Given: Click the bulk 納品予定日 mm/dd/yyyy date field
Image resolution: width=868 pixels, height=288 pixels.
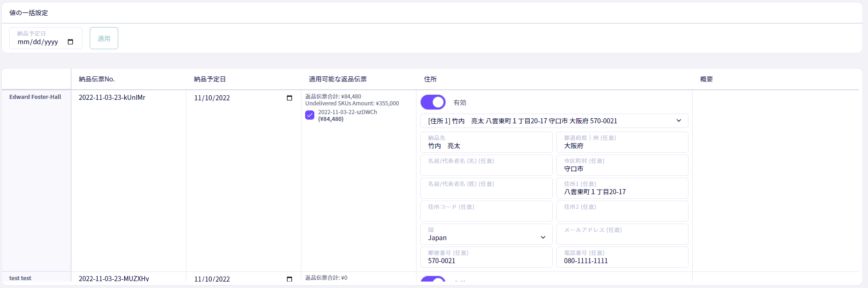Looking at the screenshot, I should [x=46, y=38].
